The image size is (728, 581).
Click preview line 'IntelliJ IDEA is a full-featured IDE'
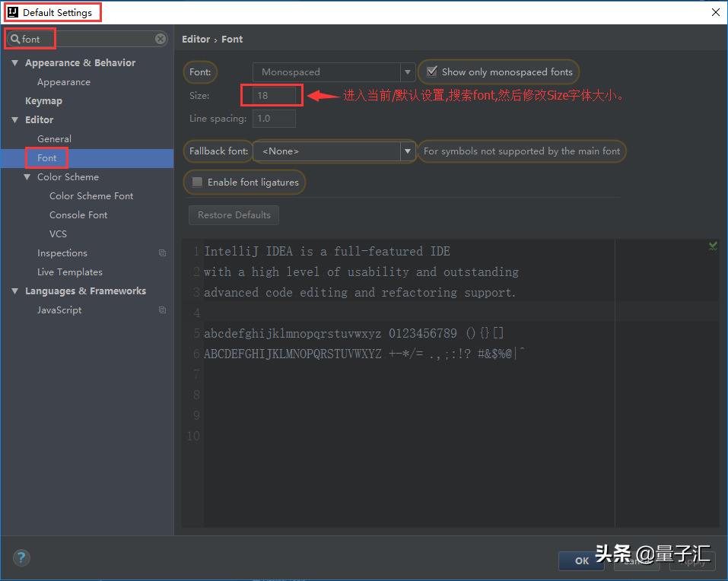pyautogui.click(x=327, y=251)
